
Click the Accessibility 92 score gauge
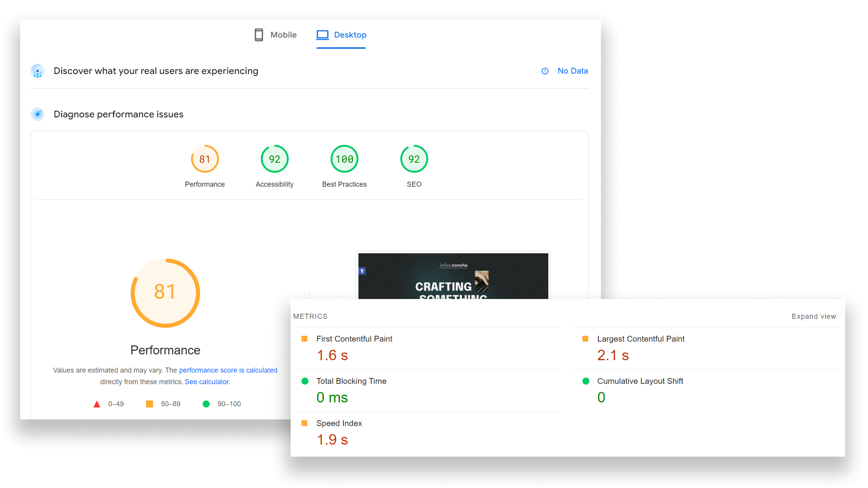(274, 159)
